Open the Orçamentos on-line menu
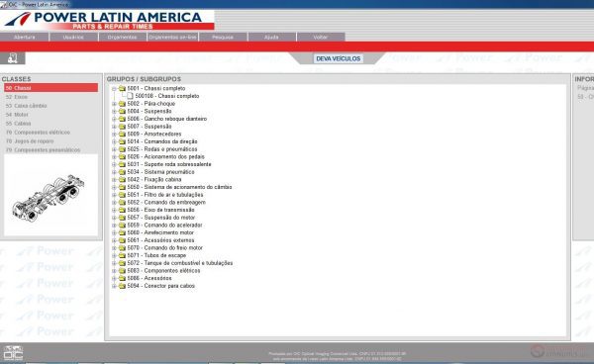The image size is (594, 364). tap(172, 37)
